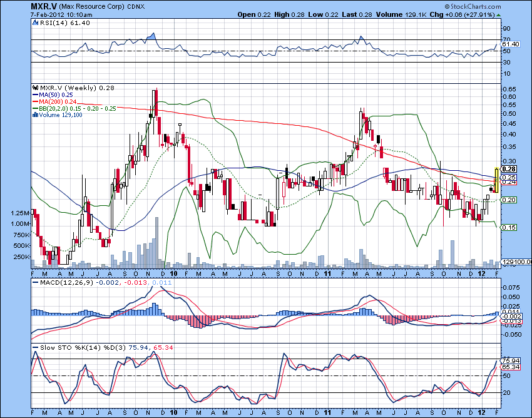Click the 0.20 Bollinger middle band tag
Image resolution: width=532 pixels, height=418 pixels.
coord(509,200)
